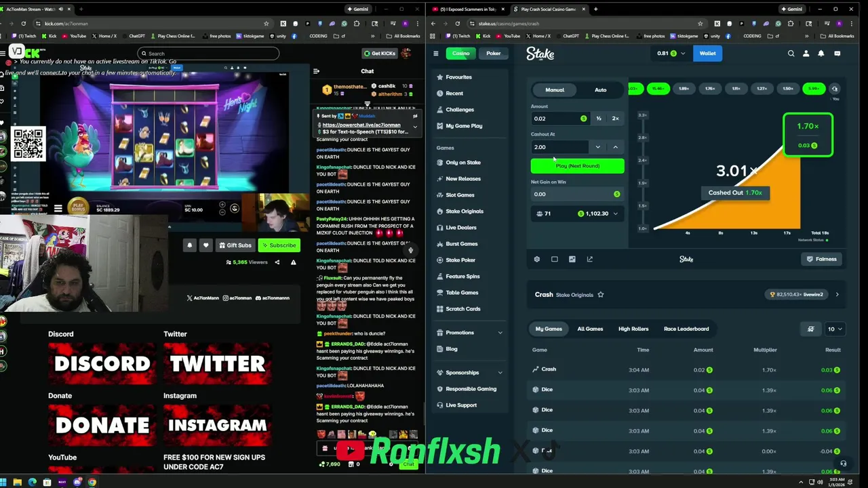This screenshot has width=868, height=488.
Task: Follow the Kick channel with the heart
Action: pyautogui.click(x=205, y=245)
